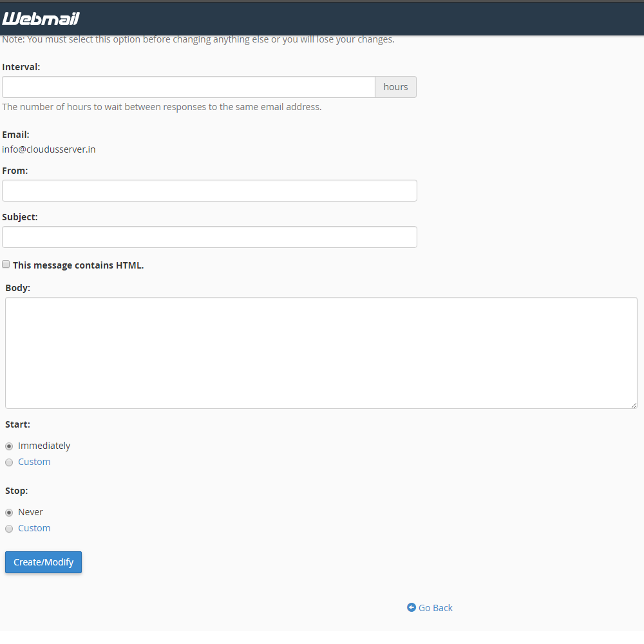Click the Custom link text under Start
644x644 pixels.
(34, 462)
